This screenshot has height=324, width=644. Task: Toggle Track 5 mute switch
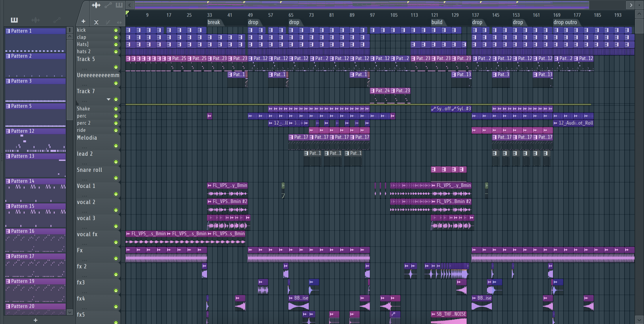point(116,67)
